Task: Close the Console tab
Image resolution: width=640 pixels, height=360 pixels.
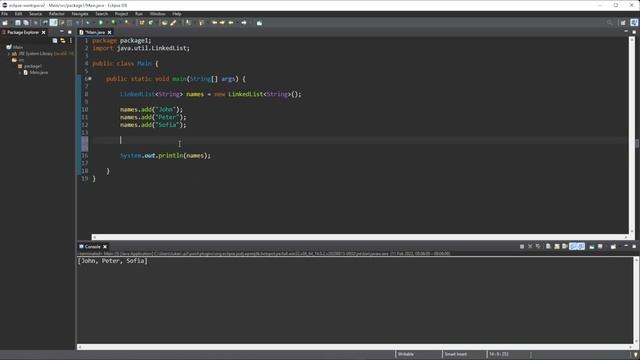Action: (105, 247)
